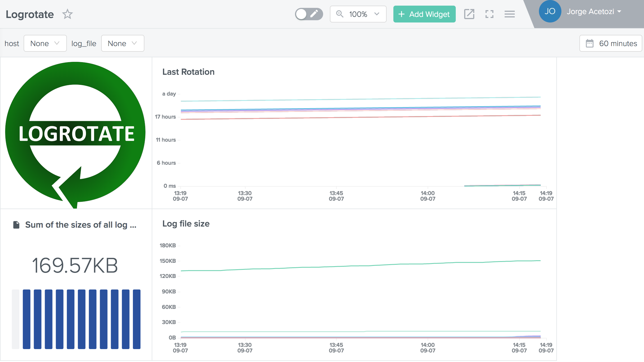The image size is (644, 362).
Task: Click the 169.57KB value
Action: tap(75, 265)
